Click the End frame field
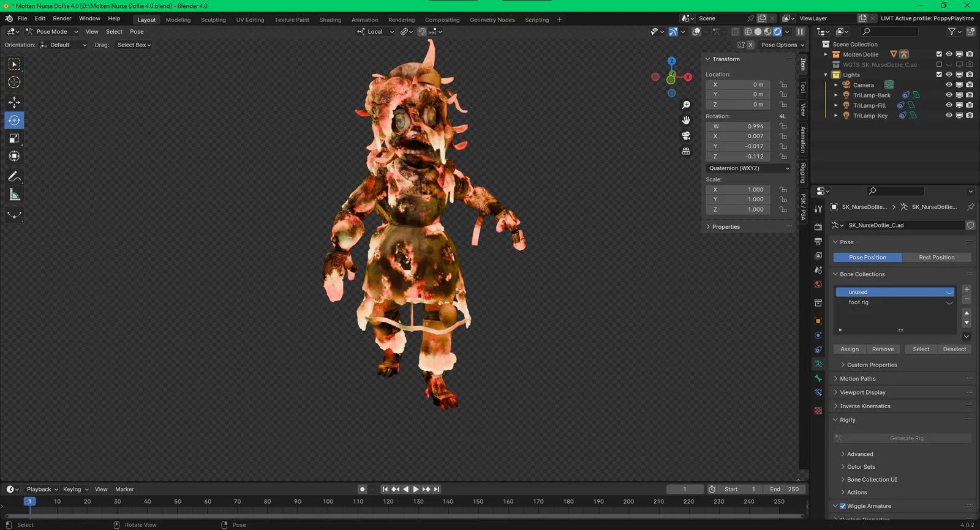This screenshot has height=530, width=980. [784, 489]
